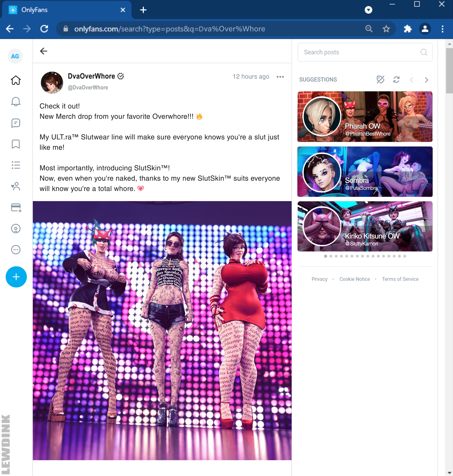Open the Lists icon in sidebar
This screenshot has width=453, height=476.
(x=16, y=165)
